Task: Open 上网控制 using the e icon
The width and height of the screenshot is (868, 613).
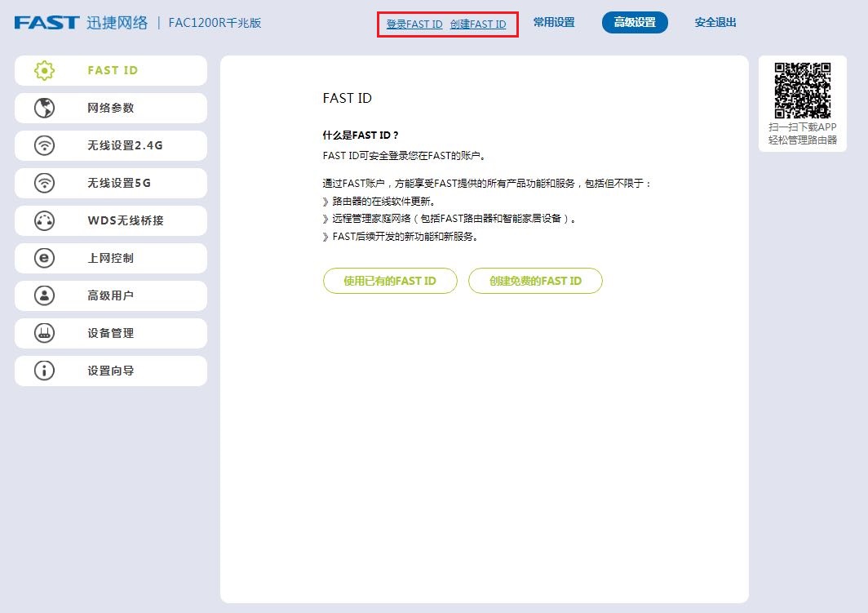Action: point(45,258)
